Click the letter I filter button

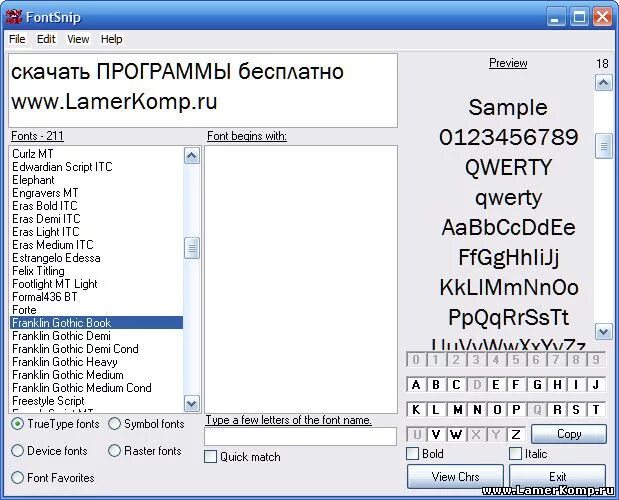pos(576,385)
